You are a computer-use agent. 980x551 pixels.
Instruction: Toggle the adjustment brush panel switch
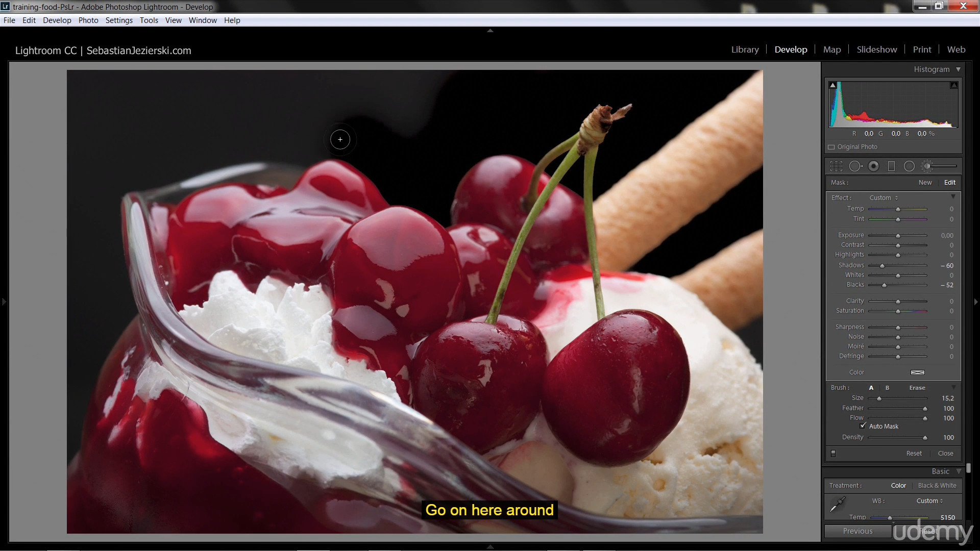tap(834, 454)
